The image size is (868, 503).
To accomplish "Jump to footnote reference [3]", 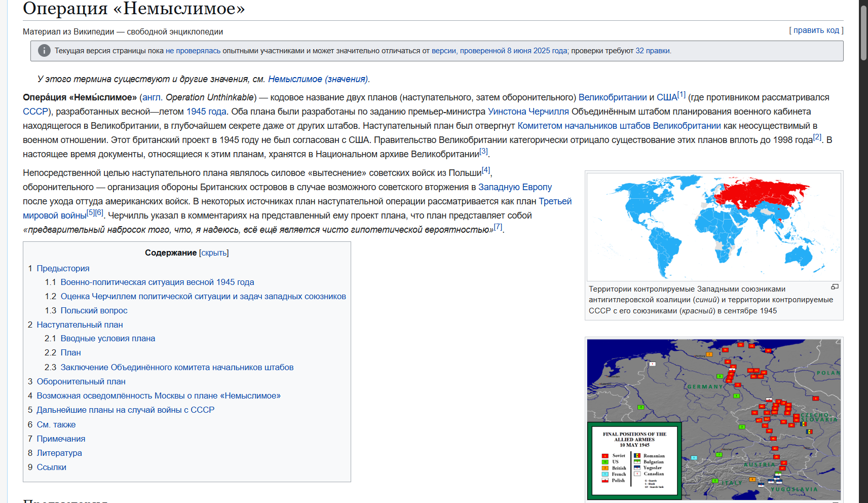I will coord(483,151).
